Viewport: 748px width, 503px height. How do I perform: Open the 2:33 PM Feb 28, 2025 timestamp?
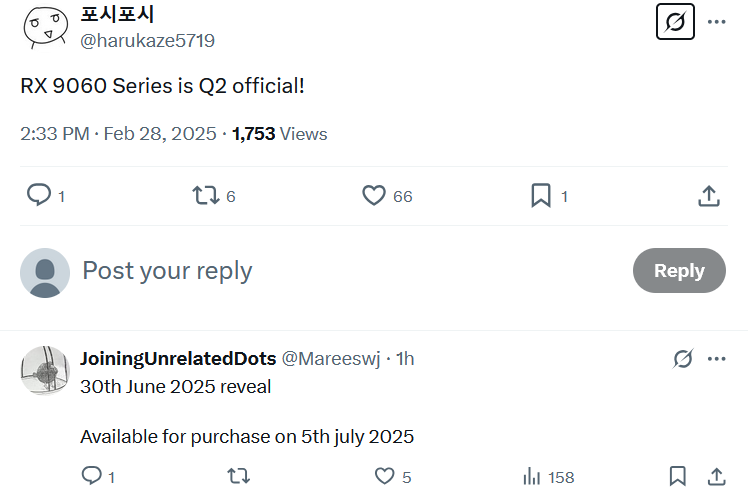(x=118, y=134)
